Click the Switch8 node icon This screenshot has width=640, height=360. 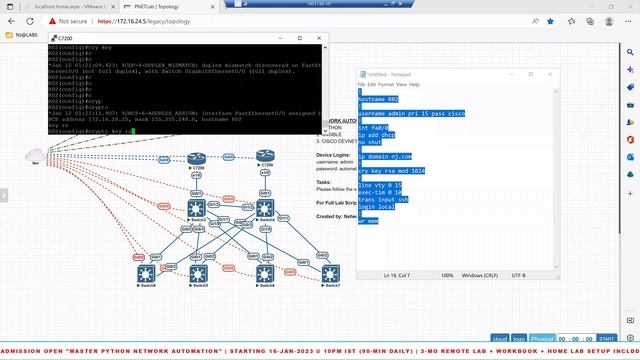click(146, 274)
